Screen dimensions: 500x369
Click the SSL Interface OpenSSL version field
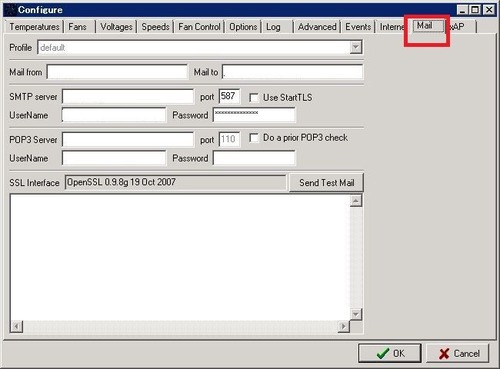176,182
